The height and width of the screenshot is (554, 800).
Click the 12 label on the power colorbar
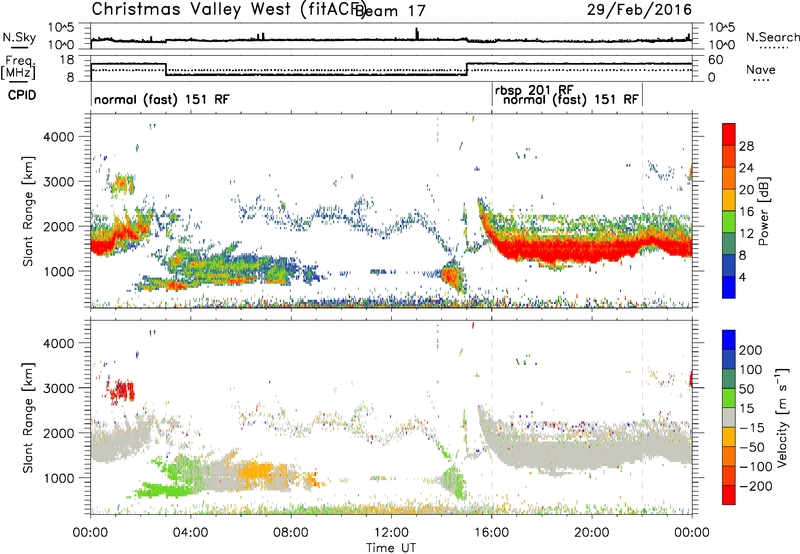click(x=746, y=234)
